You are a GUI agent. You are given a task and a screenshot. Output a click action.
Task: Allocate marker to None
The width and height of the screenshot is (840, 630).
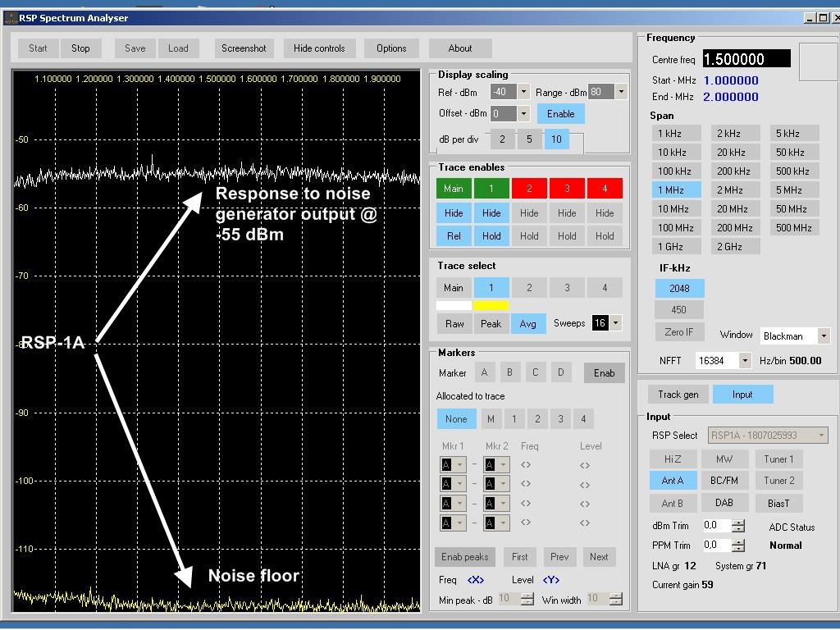point(456,419)
